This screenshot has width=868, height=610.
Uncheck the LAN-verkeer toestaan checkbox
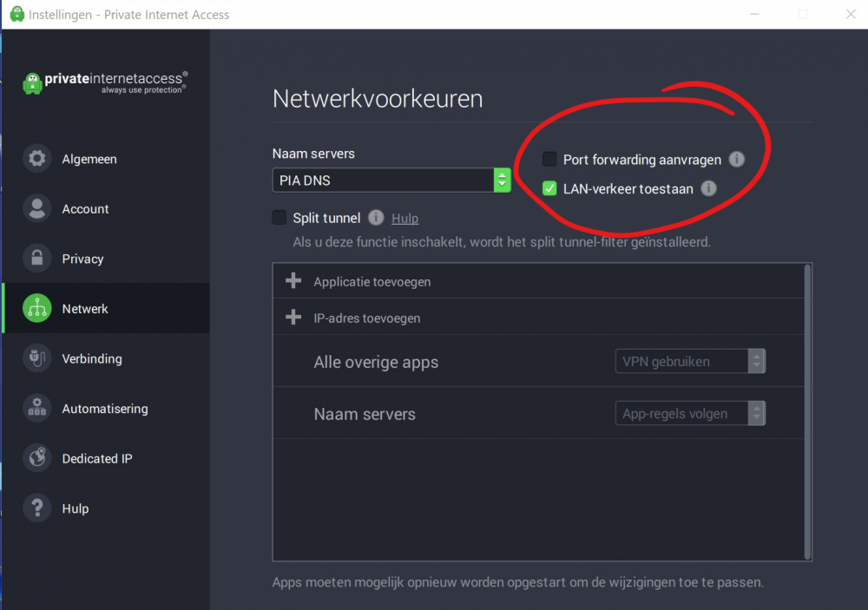549,188
